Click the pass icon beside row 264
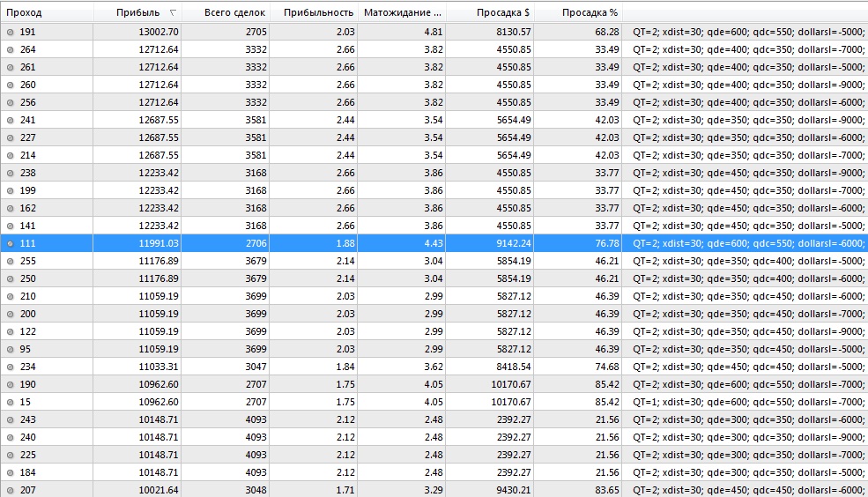The image size is (868, 497). pyautogui.click(x=10, y=50)
